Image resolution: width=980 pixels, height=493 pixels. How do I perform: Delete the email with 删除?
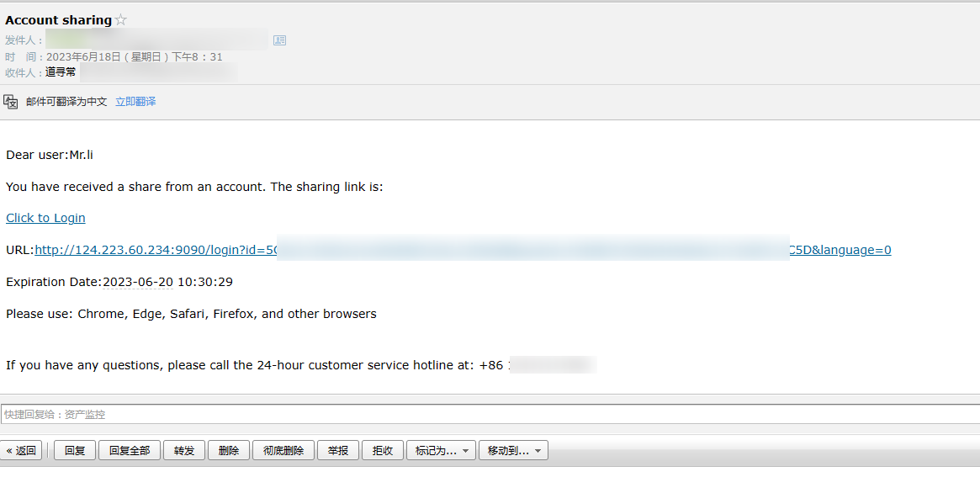229,451
